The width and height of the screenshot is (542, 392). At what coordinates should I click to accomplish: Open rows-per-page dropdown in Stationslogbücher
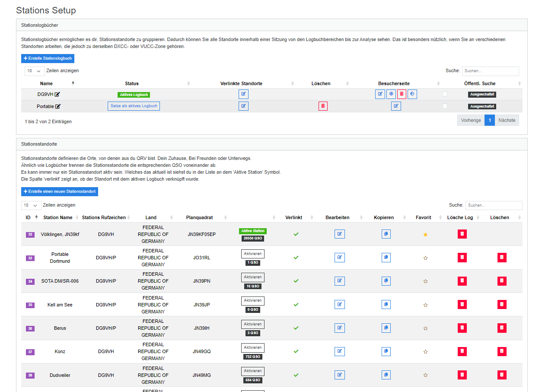(x=35, y=71)
